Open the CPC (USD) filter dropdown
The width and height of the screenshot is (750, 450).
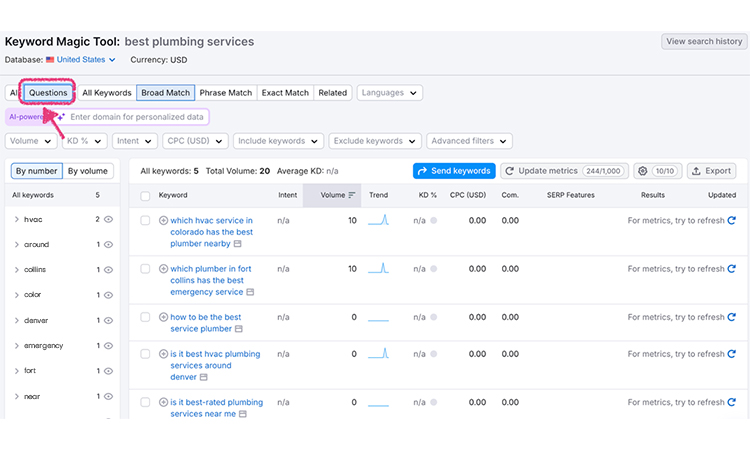pyautogui.click(x=195, y=141)
